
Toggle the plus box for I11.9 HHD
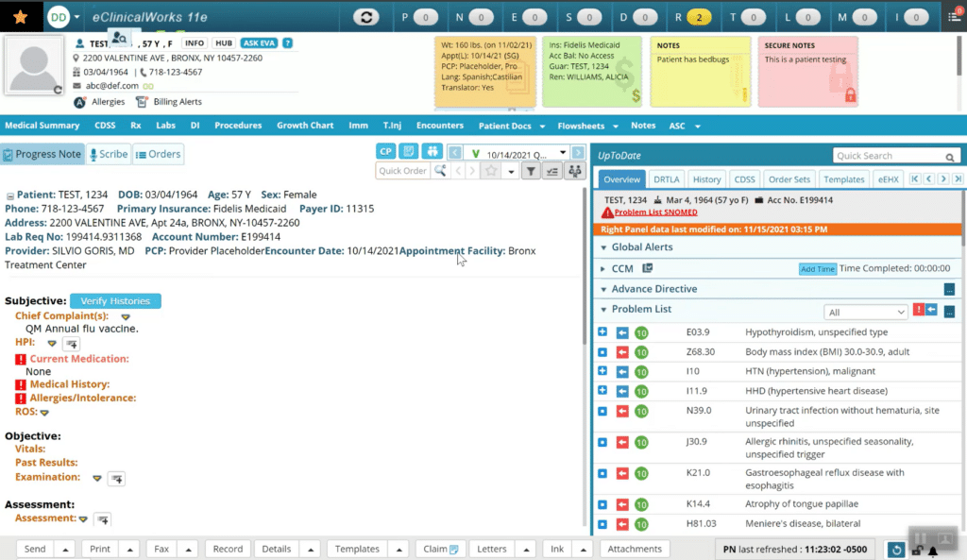click(x=602, y=390)
